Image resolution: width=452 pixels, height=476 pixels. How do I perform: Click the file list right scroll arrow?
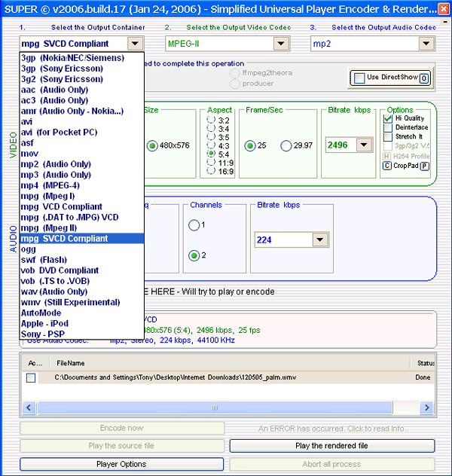tap(426, 407)
